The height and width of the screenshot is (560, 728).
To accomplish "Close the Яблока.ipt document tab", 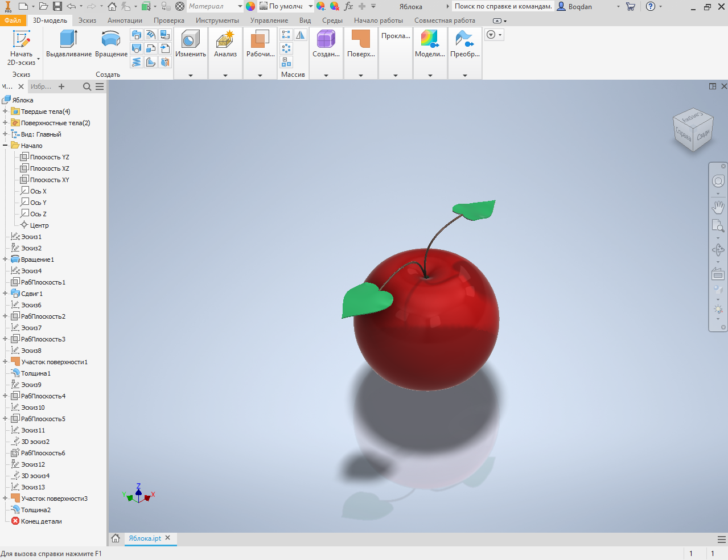I will point(168,538).
